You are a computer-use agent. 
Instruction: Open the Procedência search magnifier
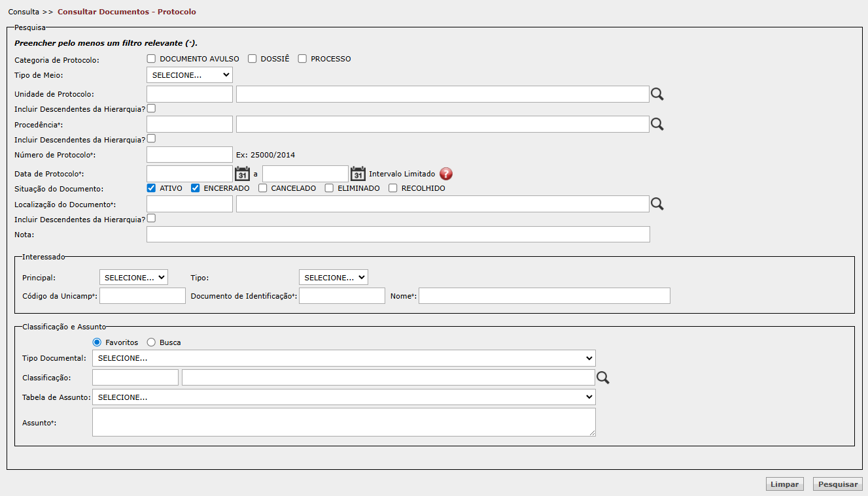tap(657, 124)
